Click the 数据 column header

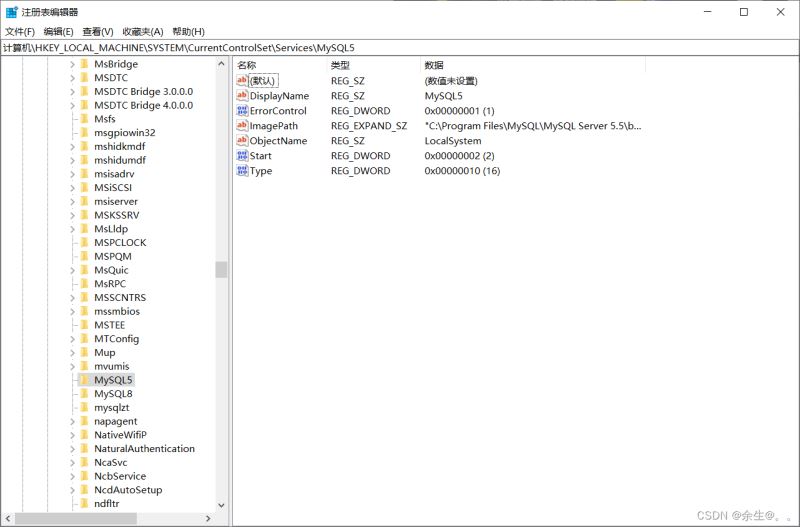[x=434, y=65]
